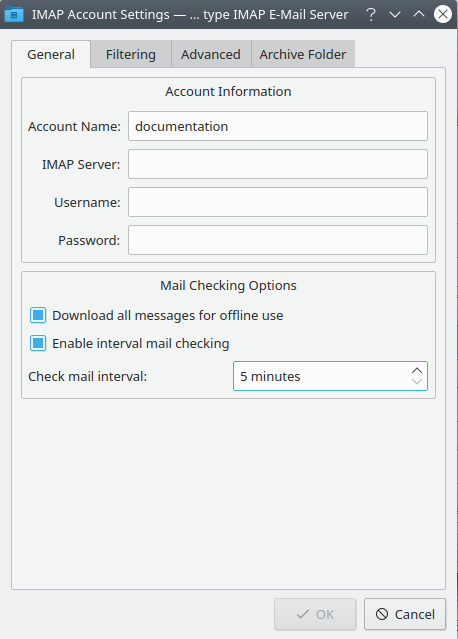Click the Cancel button
This screenshot has width=458, height=639.
(x=405, y=614)
